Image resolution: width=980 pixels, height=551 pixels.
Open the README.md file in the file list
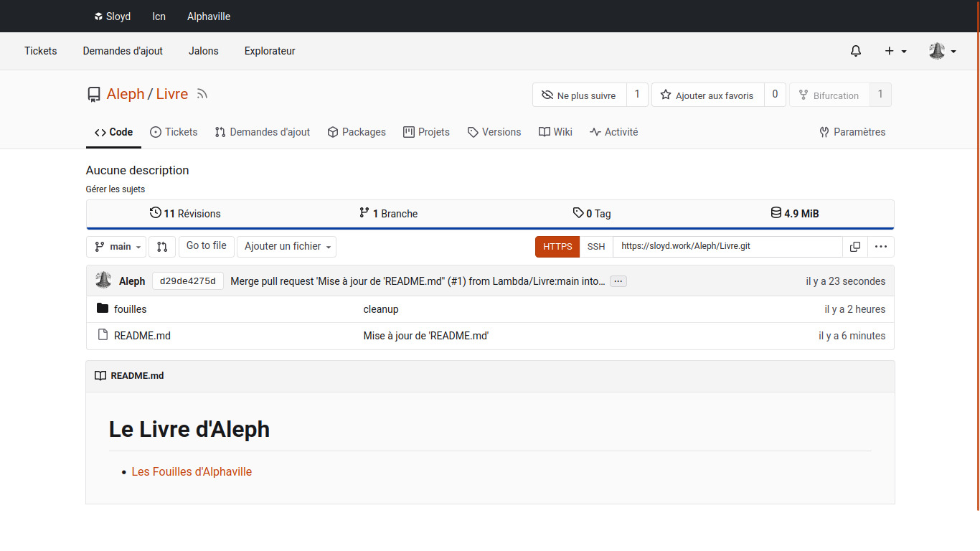142,336
